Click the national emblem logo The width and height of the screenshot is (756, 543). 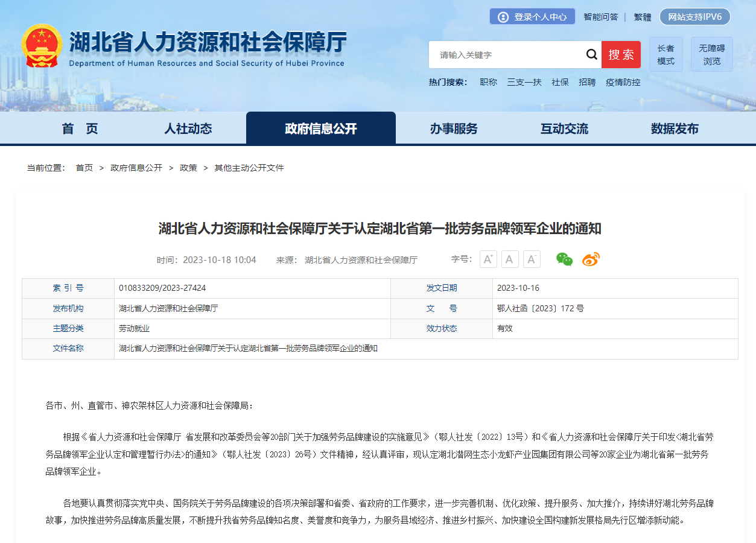coord(42,46)
